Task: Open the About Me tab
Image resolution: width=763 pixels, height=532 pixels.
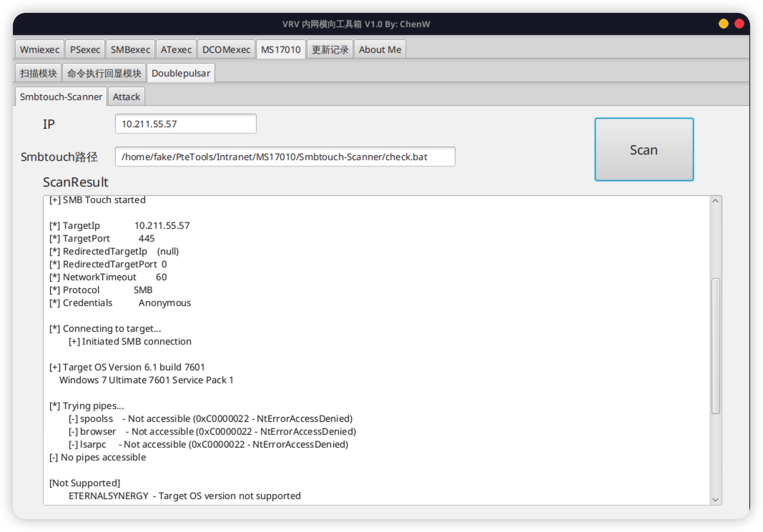Action: point(380,50)
